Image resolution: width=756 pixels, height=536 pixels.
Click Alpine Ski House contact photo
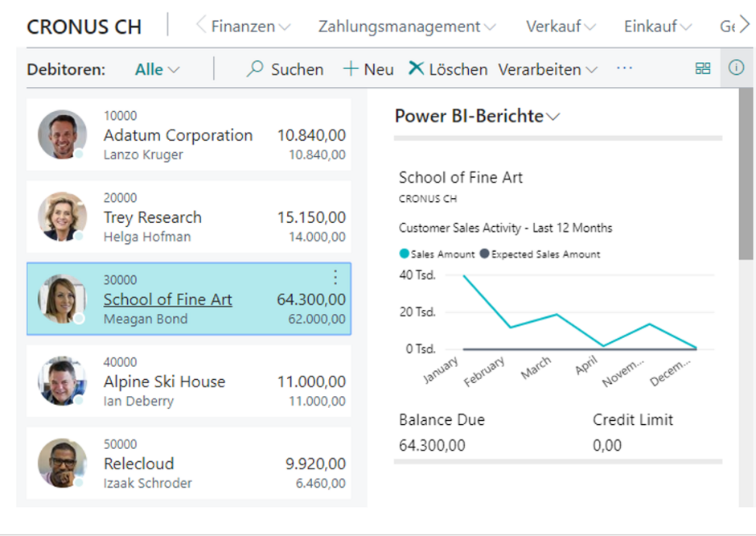click(x=62, y=381)
